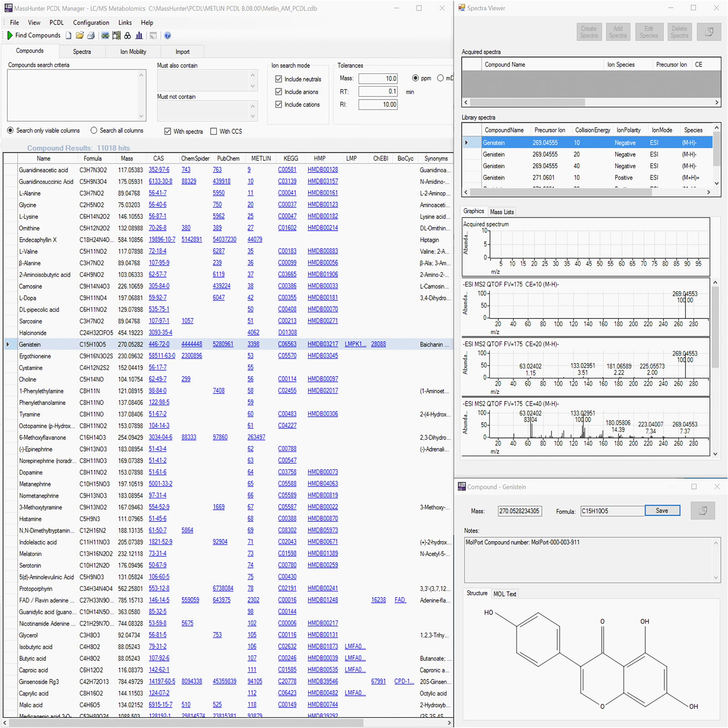The image size is (728, 728).
Task: Open the Configuration menu
Action: (91, 23)
